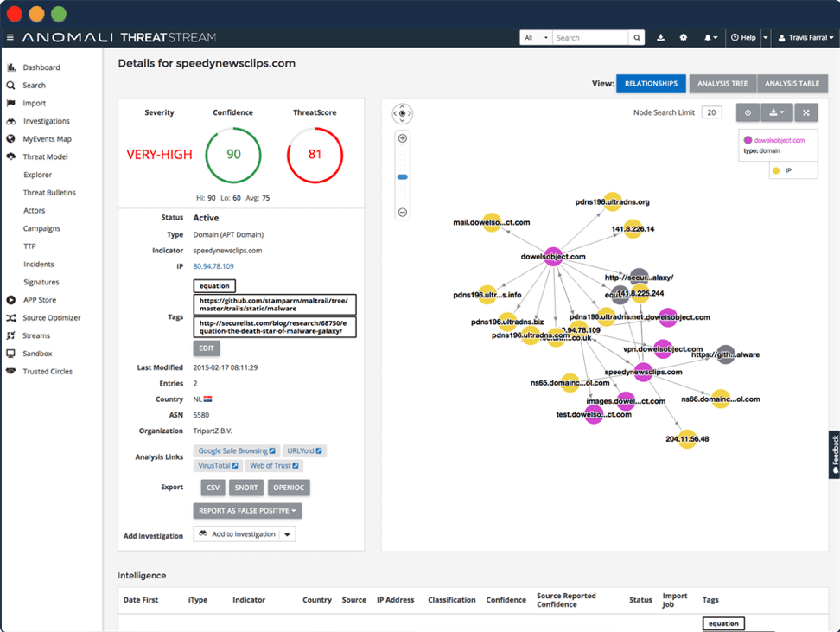The image size is (840, 632).
Task: Select the speedynewsclips.com graph node
Action: pos(643,372)
